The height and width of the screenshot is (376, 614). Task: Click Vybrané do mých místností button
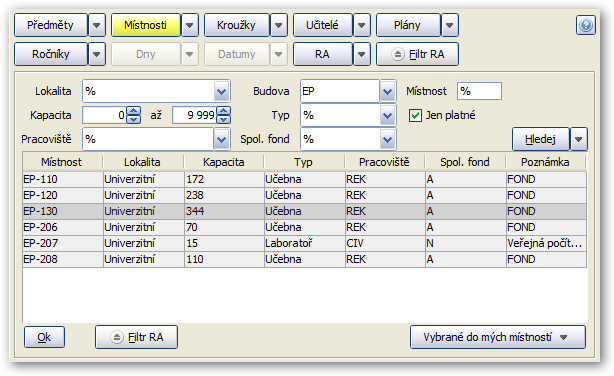tap(498, 337)
